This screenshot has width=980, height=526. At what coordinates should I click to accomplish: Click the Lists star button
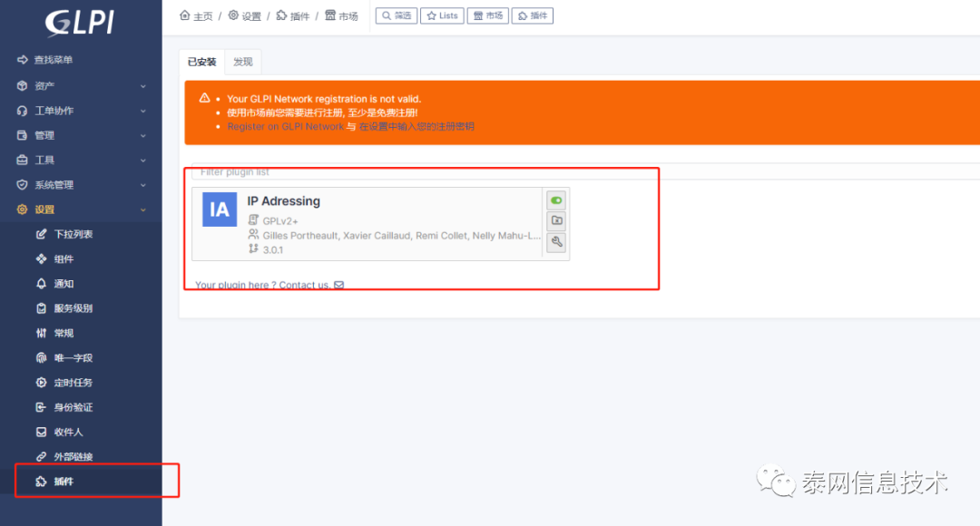click(442, 15)
